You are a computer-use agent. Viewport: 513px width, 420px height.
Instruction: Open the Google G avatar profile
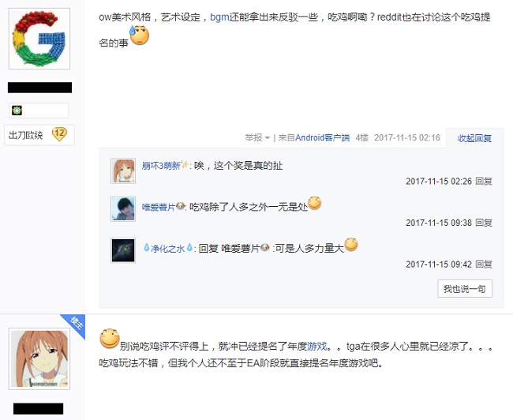39,39
